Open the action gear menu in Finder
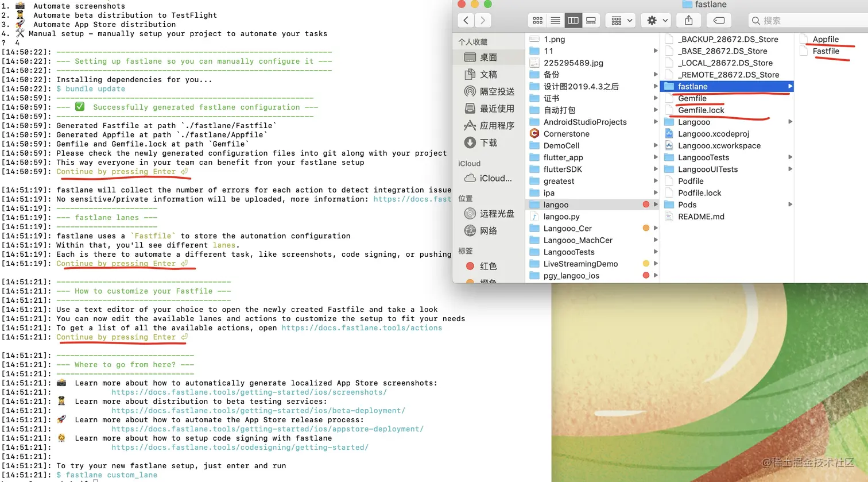Viewport: 868px width, 482px height. pyautogui.click(x=657, y=21)
